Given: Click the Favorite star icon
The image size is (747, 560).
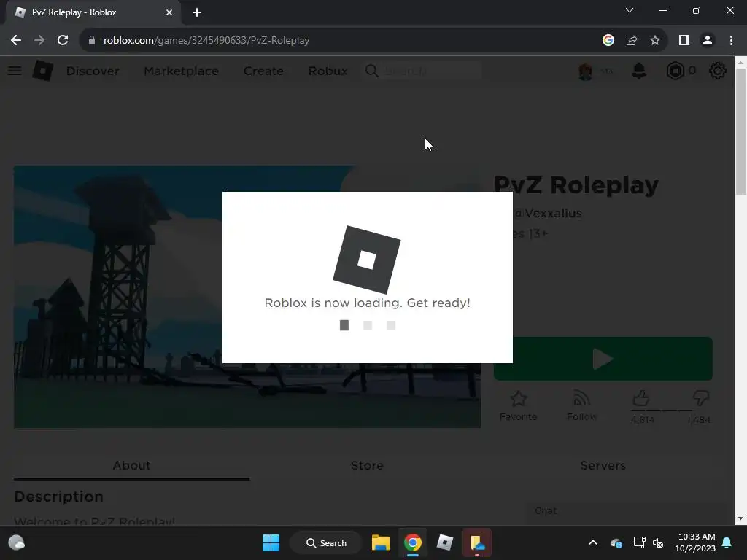Looking at the screenshot, I should [519, 399].
